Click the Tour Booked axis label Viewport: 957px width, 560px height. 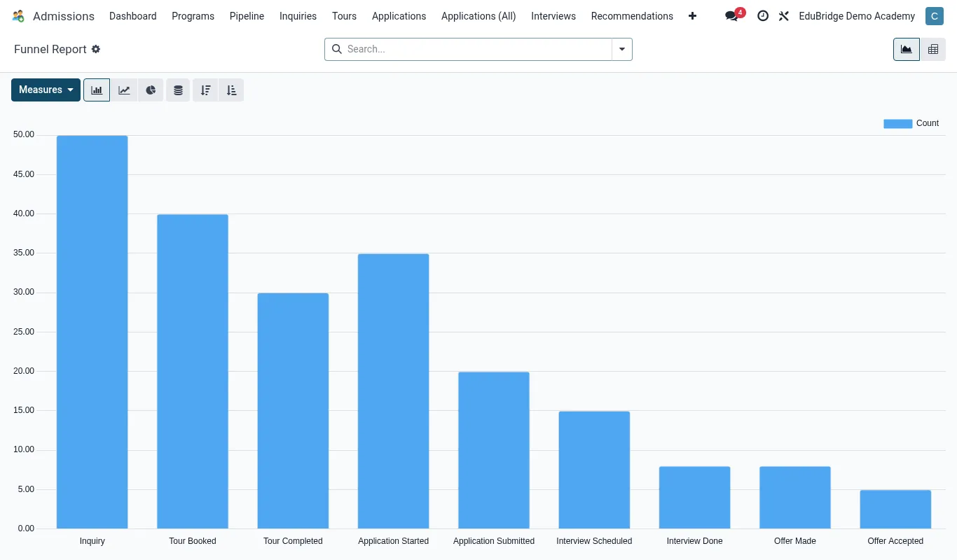[193, 541]
